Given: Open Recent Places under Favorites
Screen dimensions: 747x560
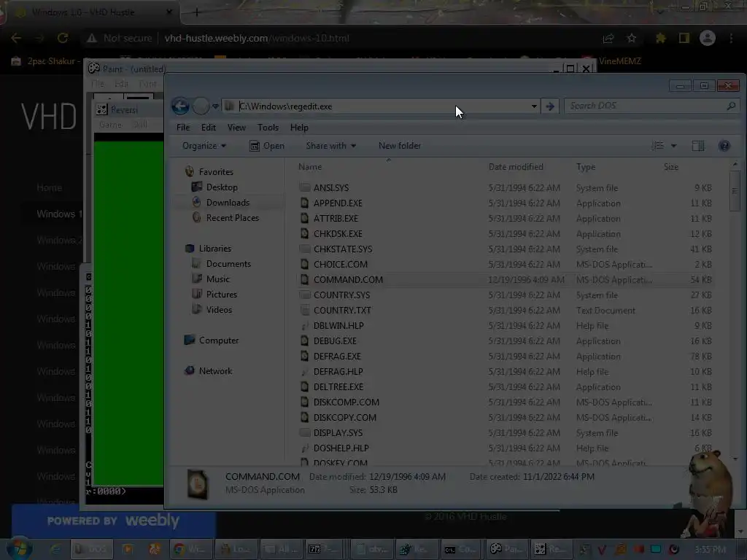Looking at the screenshot, I should (233, 217).
